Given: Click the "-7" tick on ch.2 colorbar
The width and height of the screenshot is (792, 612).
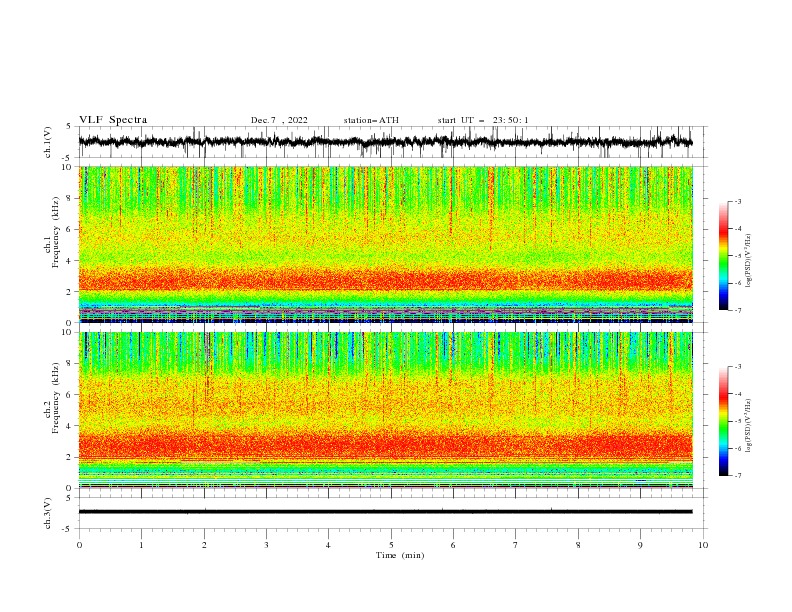Looking at the screenshot, I should (x=738, y=476).
